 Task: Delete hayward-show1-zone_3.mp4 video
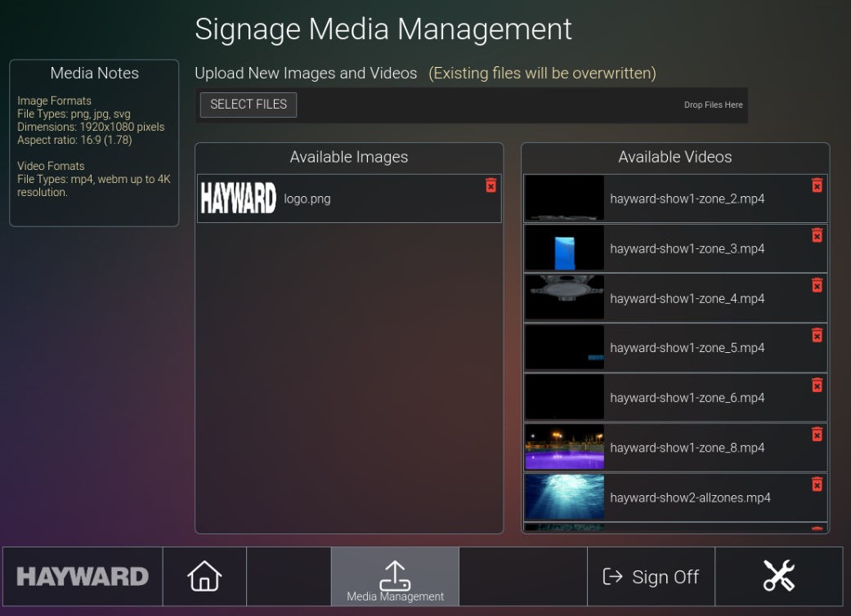(x=817, y=235)
